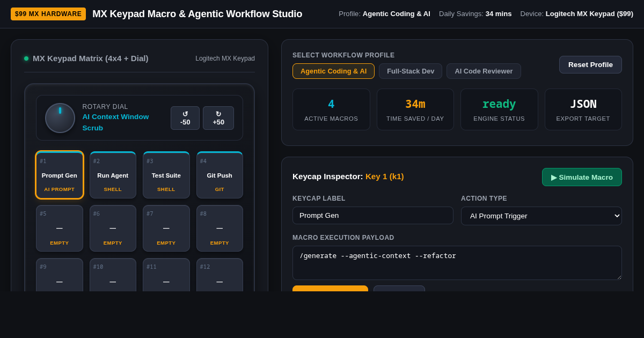Image resolution: width=644 pixels, height=338 pixels.
Task: Select empty keycap #6
Action: [x=113, y=229]
